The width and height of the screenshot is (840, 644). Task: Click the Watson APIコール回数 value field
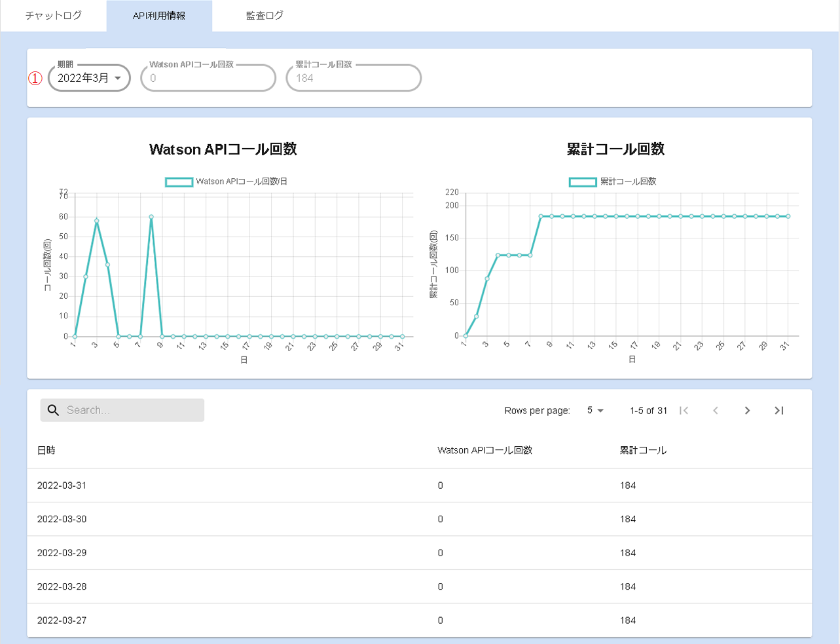pos(208,78)
